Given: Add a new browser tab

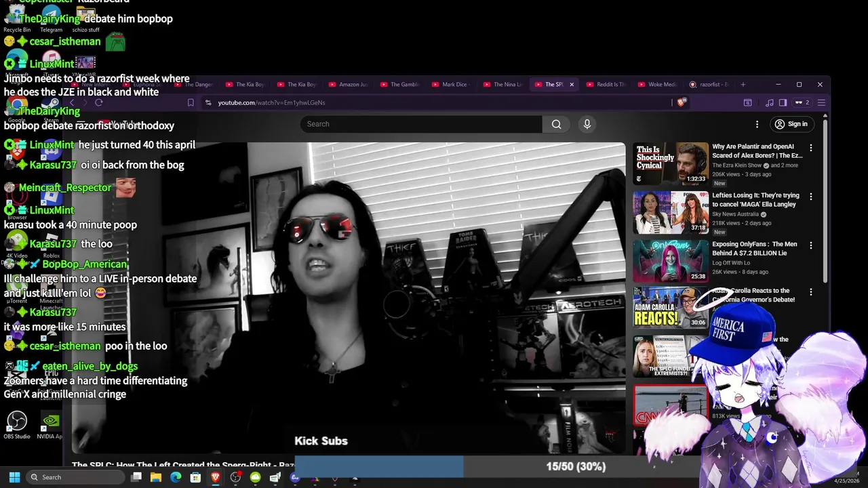Looking at the screenshot, I should pos(743,85).
